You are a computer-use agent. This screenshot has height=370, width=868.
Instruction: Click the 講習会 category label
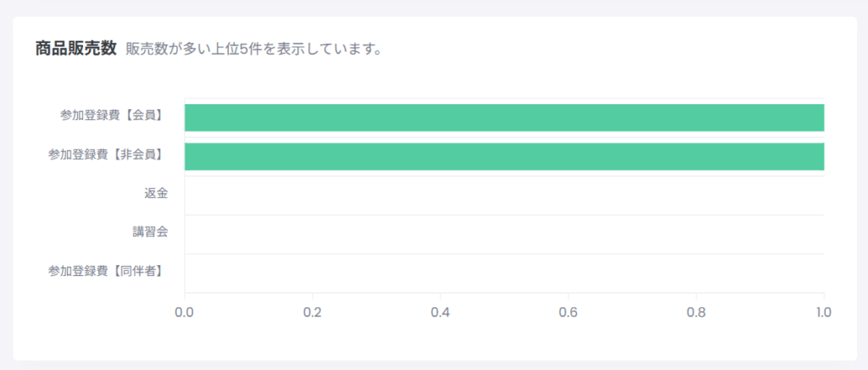click(x=150, y=232)
